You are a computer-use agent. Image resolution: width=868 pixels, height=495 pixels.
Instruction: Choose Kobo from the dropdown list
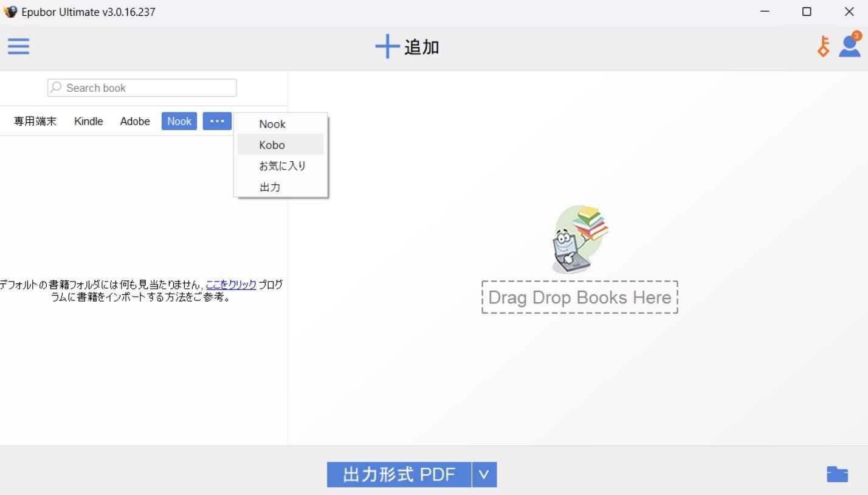click(x=281, y=145)
